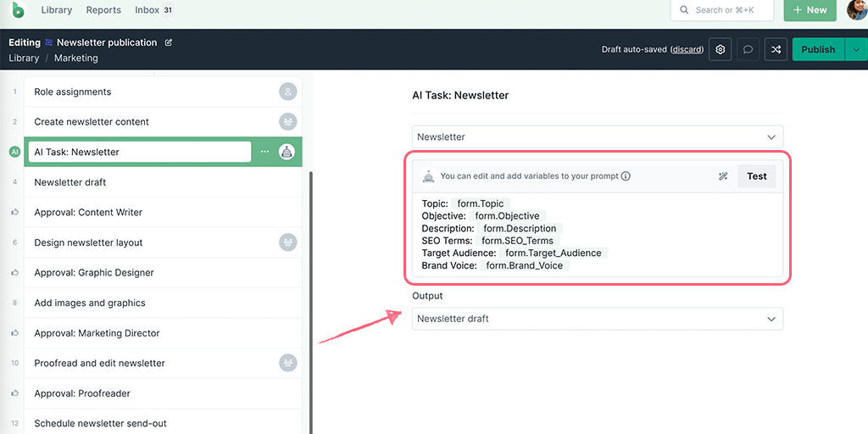868x434 pixels.
Task: Click the info icon after prompt hint
Action: pyautogui.click(x=626, y=176)
